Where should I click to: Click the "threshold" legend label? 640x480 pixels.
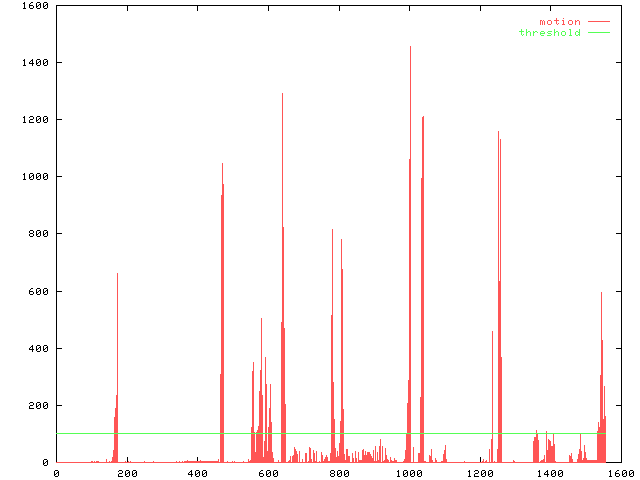[x=549, y=33]
